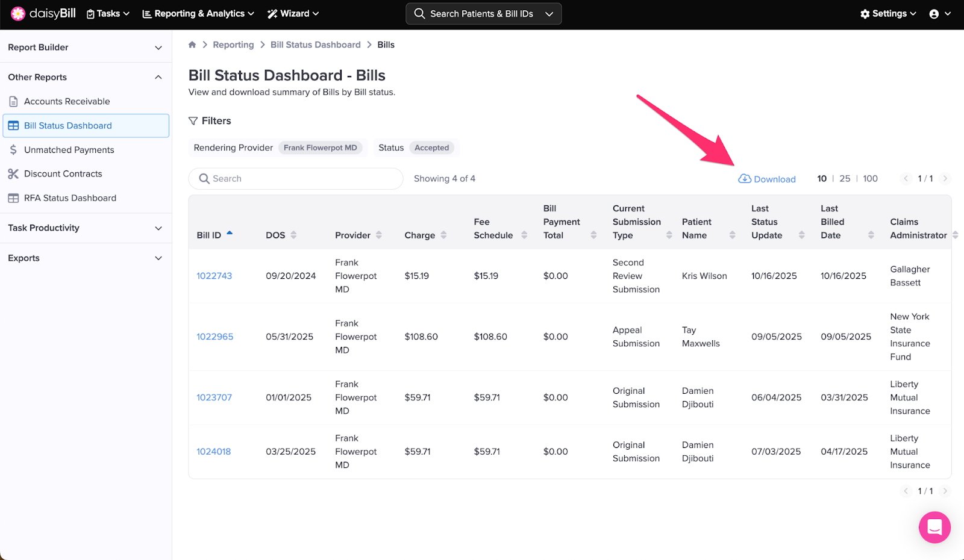
Task: Show 100 results per page
Action: pyautogui.click(x=870, y=179)
